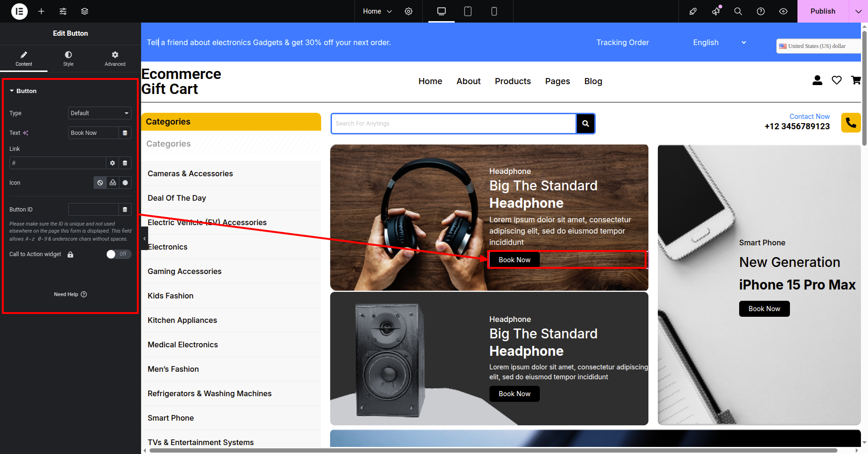Open link options gear icon

coord(112,163)
